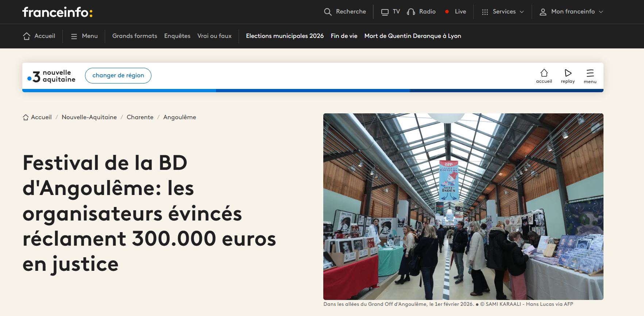
Task: Click the Grand Off d'Angoulême article photo
Action: 463,206
